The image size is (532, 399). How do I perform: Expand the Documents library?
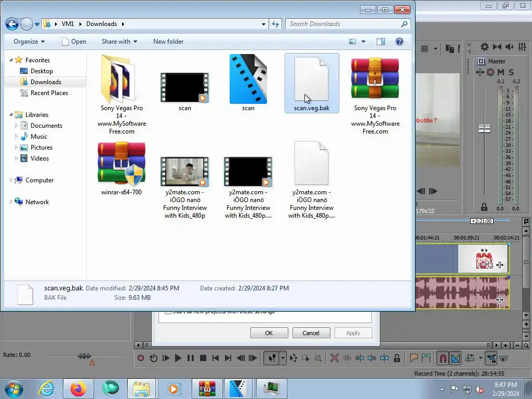coord(16,126)
